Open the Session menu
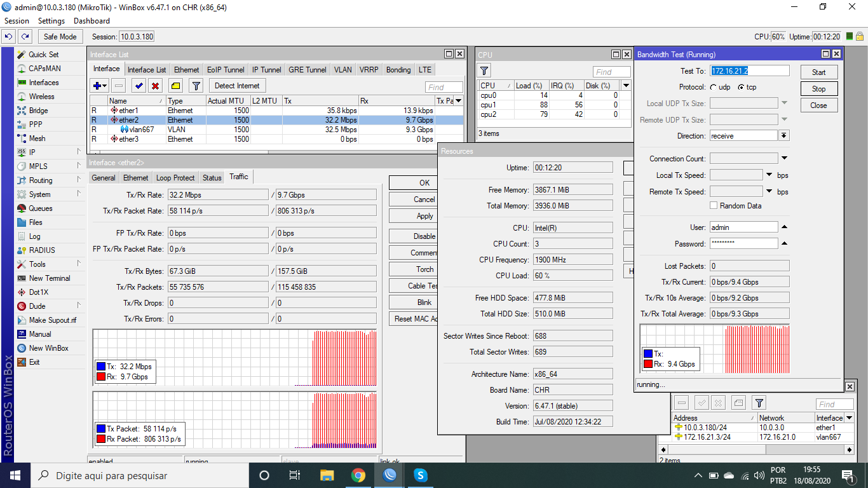Viewport: 868px width, 488px height. 17,21
